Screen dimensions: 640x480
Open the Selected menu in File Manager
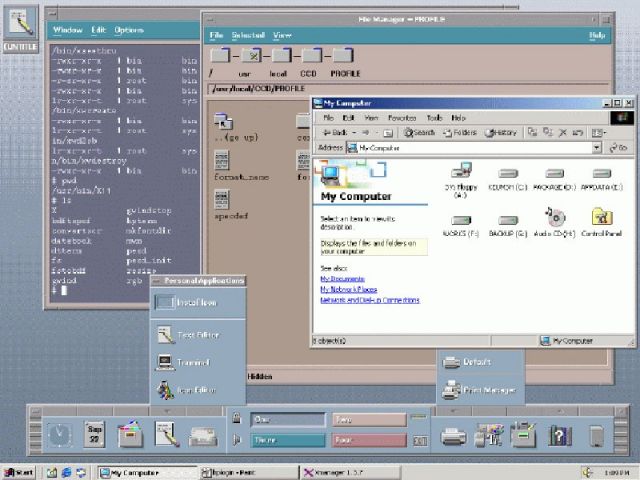(x=248, y=35)
